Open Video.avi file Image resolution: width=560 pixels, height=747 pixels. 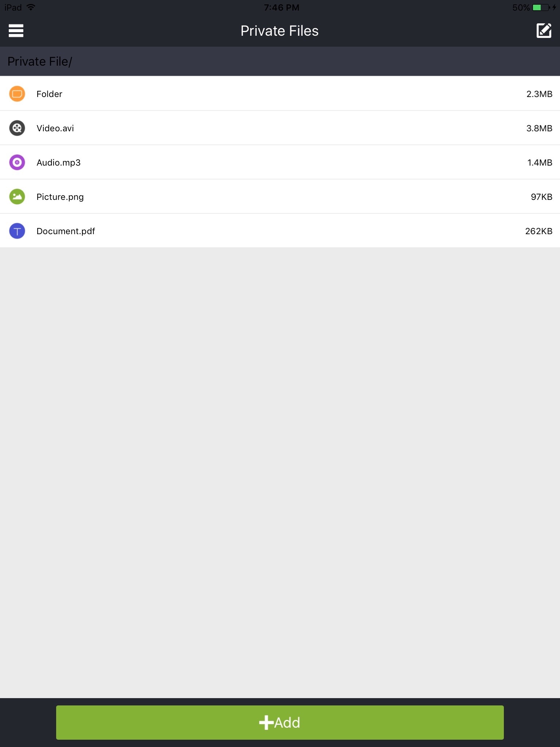pyautogui.click(x=55, y=128)
